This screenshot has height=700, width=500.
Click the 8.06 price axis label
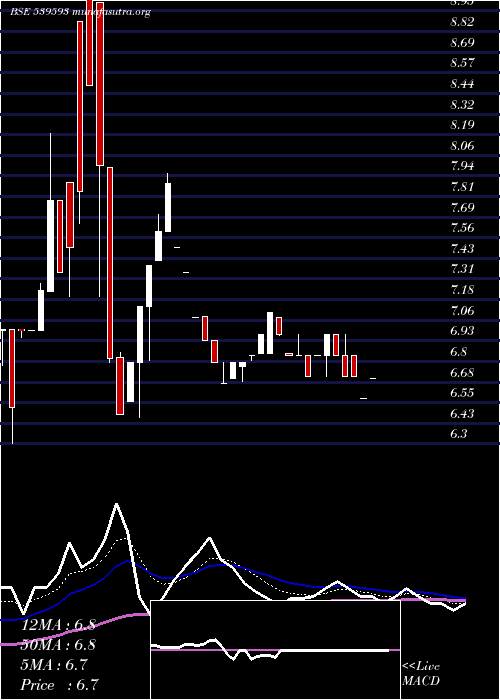(462, 146)
